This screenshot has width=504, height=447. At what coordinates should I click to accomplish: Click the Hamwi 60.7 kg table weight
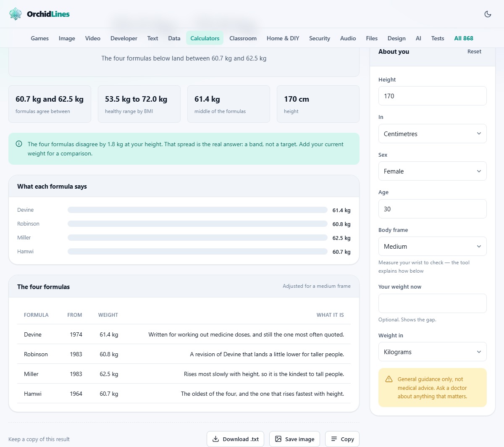coord(109,394)
